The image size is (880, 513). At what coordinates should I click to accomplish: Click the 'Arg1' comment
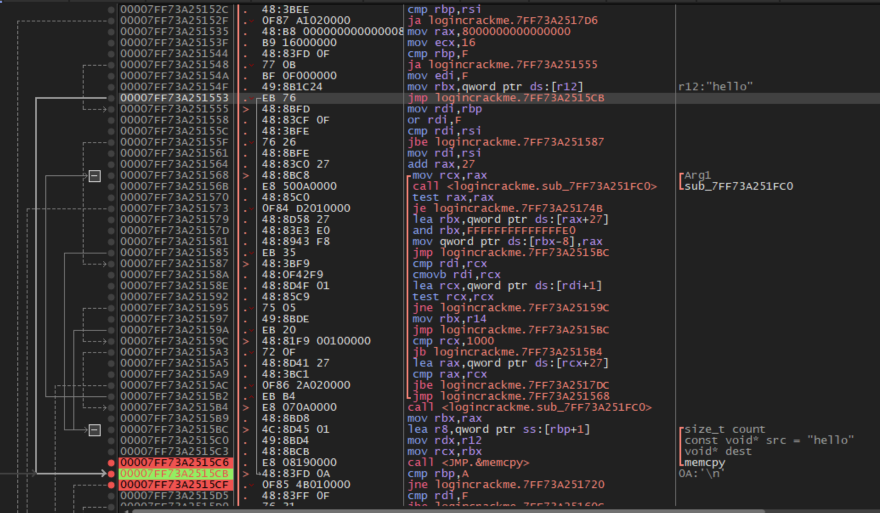(698, 176)
